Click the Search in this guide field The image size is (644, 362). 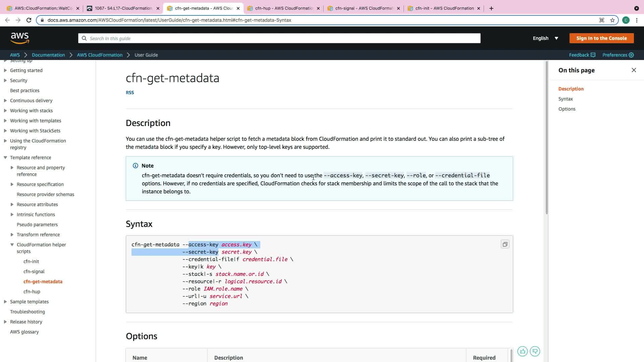pos(279,38)
